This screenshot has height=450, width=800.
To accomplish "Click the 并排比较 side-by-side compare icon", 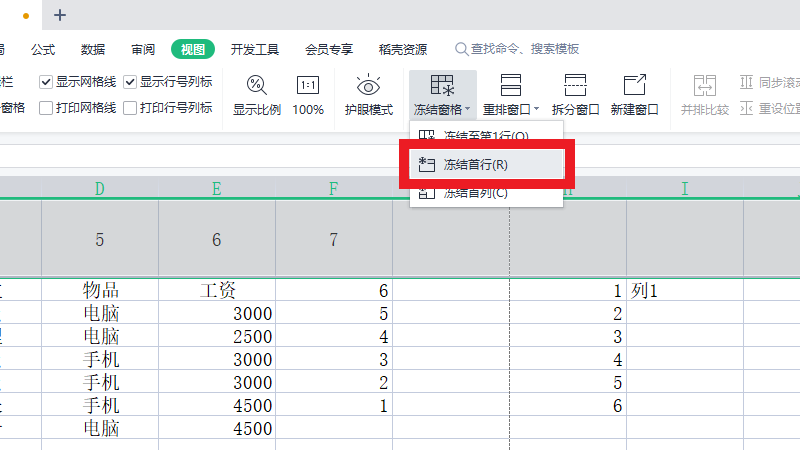I will [x=705, y=86].
